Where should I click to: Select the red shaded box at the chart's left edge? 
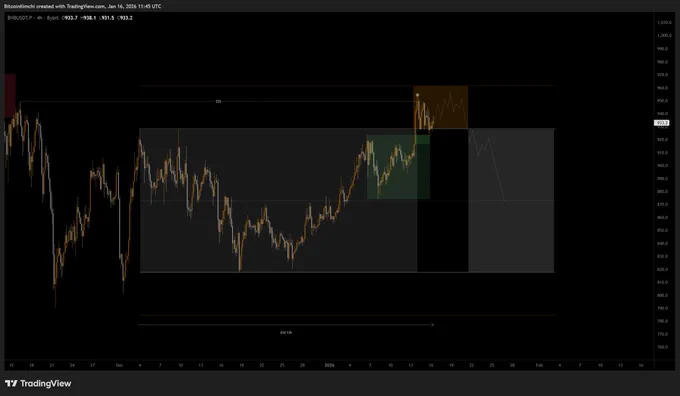(x=10, y=95)
